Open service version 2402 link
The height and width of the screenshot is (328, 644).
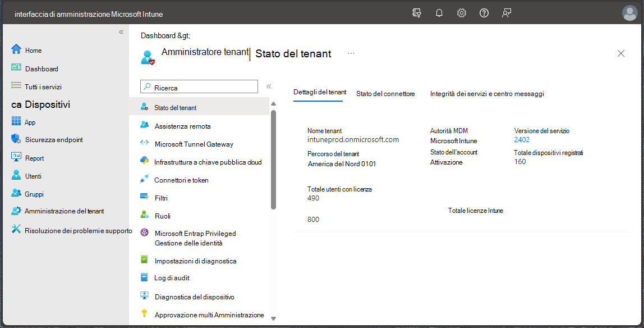[522, 140]
